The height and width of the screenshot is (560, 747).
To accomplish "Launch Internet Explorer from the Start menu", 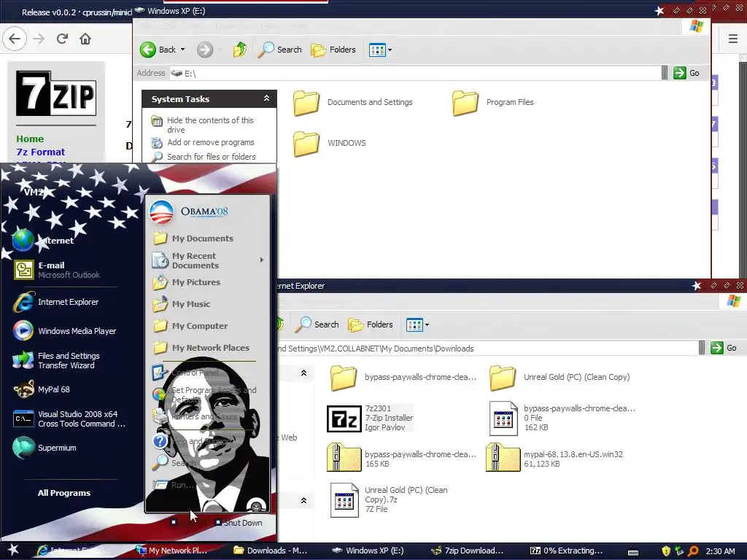I will coord(56,302).
